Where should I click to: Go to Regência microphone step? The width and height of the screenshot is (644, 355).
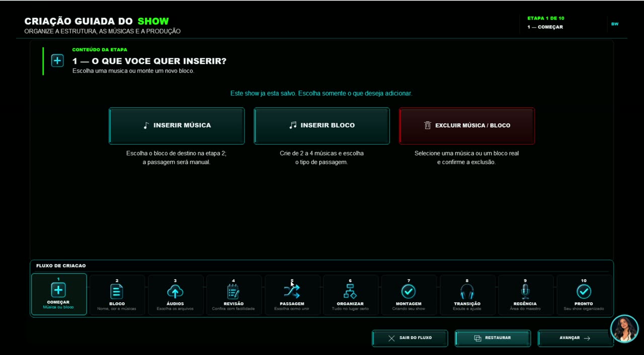tap(525, 291)
